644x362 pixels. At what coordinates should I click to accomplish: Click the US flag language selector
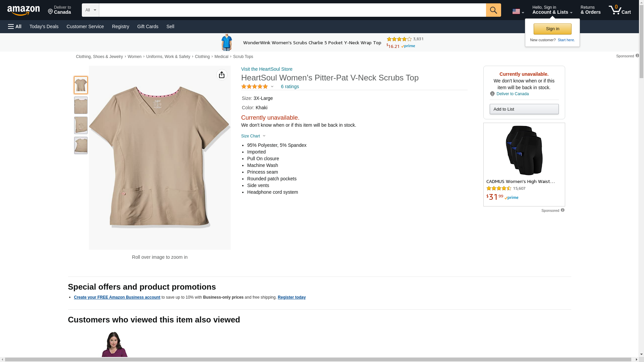coord(518,11)
